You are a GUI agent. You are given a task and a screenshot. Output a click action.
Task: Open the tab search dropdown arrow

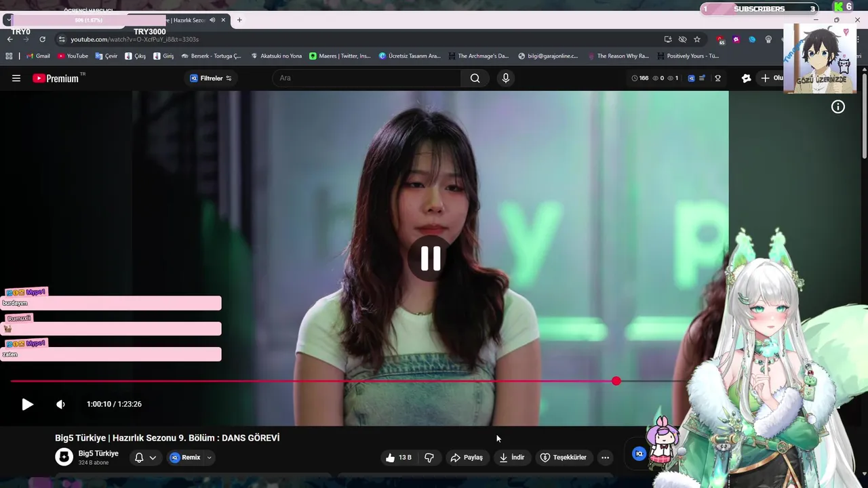8,20
